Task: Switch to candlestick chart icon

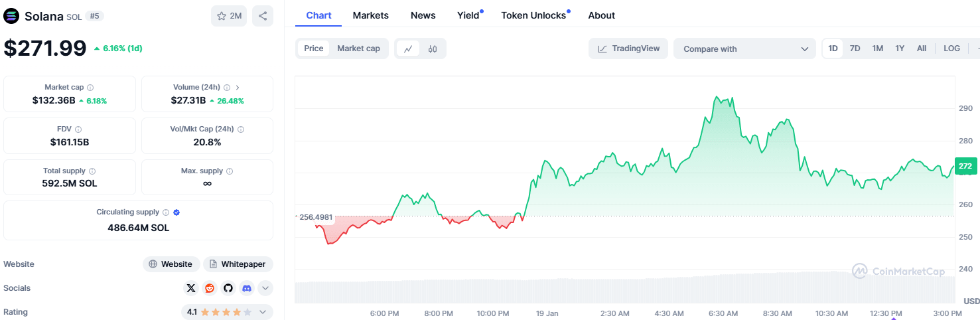Action: tap(433, 48)
